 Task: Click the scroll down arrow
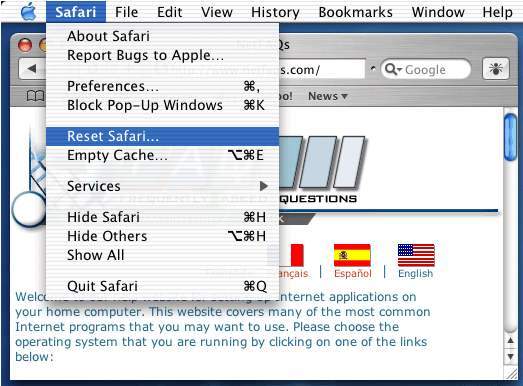click(x=510, y=357)
